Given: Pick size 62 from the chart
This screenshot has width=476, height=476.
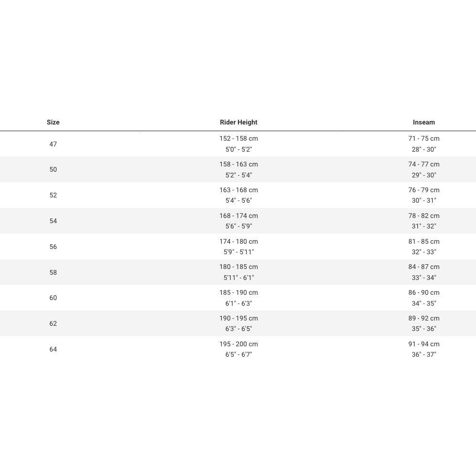Looking at the screenshot, I should pyautogui.click(x=53, y=323).
